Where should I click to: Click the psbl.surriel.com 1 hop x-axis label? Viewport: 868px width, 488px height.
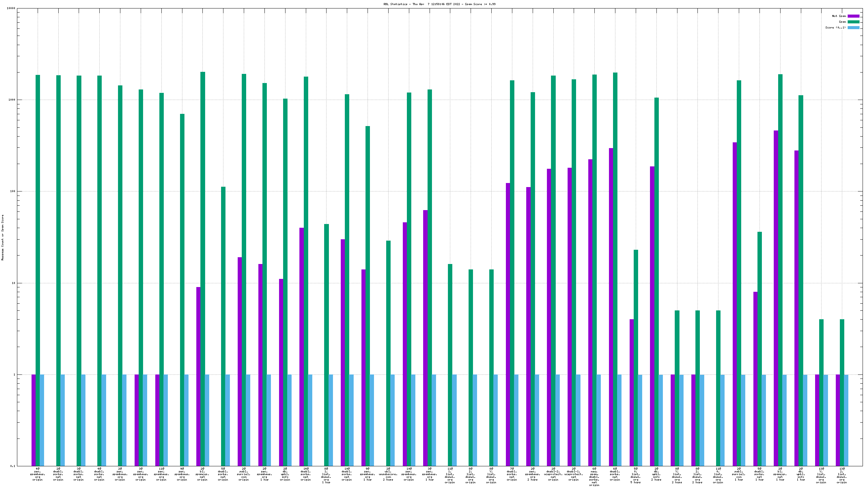(739, 474)
